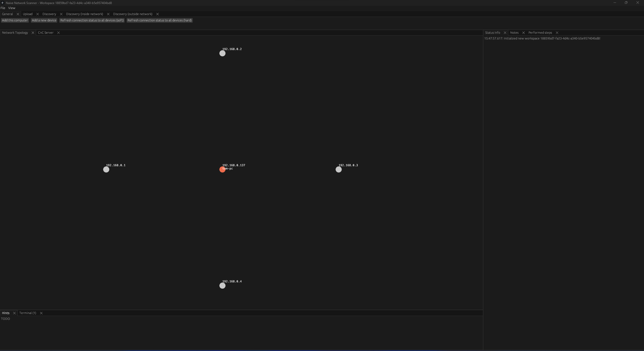
Task: Click Add a new device button
Action: [44, 20]
